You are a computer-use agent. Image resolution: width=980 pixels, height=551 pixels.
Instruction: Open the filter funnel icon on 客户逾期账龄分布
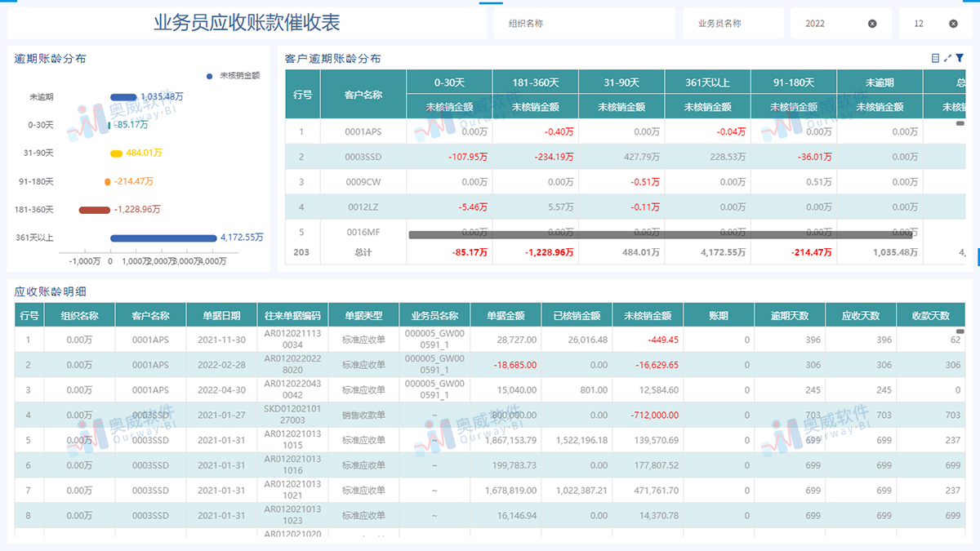point(960,58)
